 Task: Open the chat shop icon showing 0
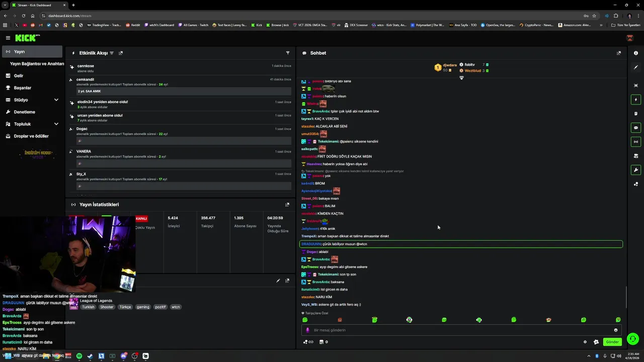point(324,342)
